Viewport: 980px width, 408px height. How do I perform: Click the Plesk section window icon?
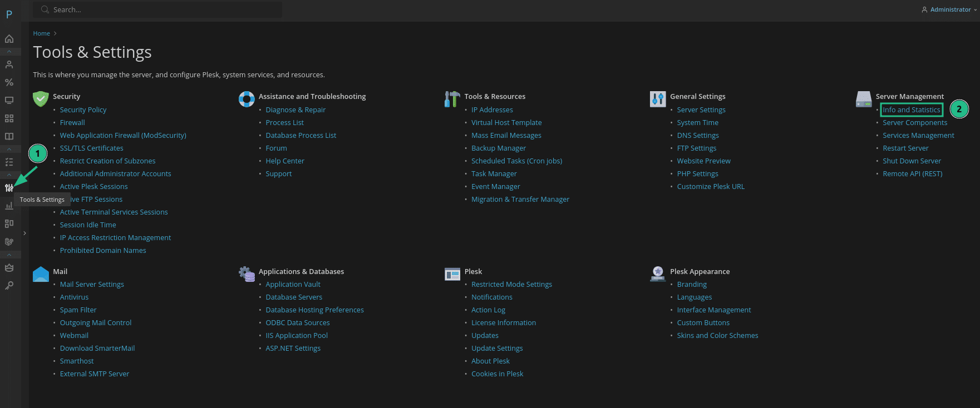click(x=452, y=274)
